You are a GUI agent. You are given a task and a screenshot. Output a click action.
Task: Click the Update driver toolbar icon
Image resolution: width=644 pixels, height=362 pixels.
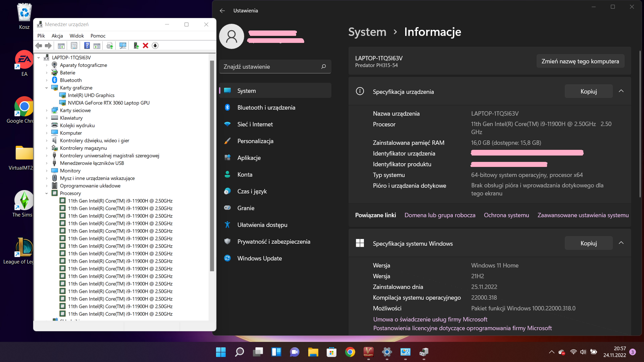pos(110,46)
